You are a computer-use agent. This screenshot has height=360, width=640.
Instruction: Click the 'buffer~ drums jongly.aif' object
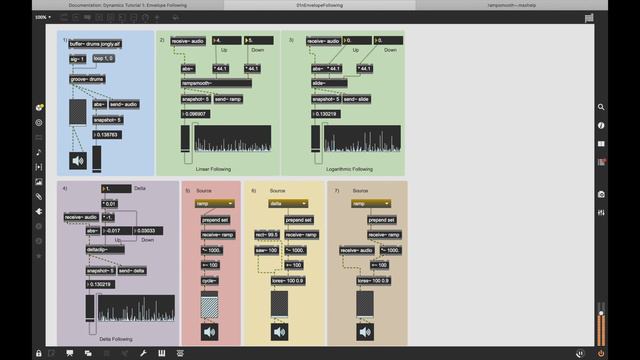[x=95, y=44]
